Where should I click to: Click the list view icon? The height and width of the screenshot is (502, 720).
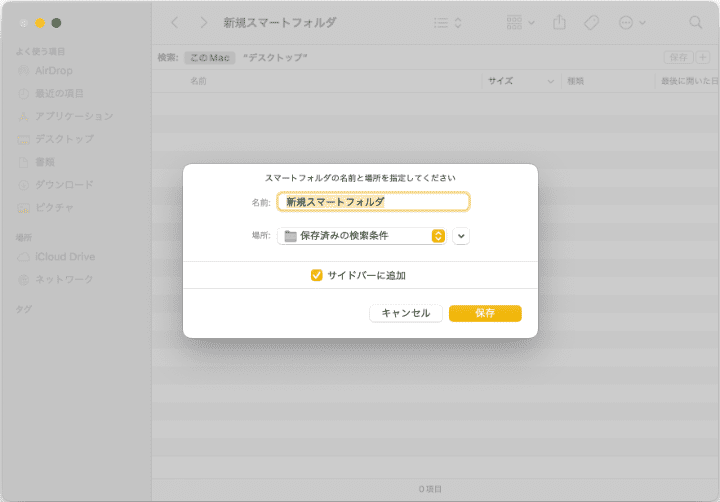coord(447,22)
